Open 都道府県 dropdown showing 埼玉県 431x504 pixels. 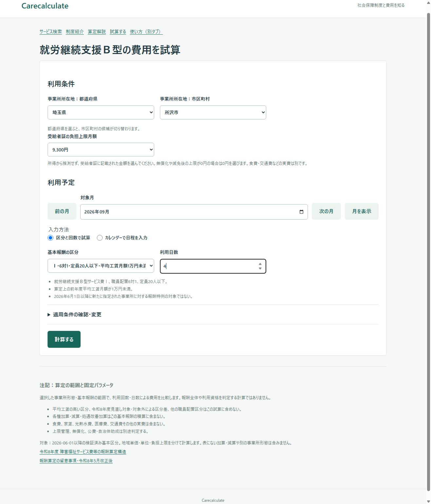coord(101,112)
